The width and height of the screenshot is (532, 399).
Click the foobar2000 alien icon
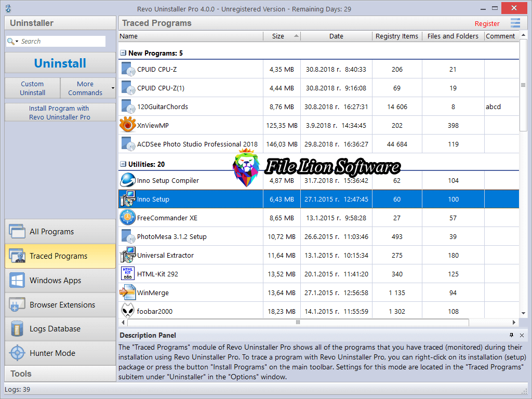point(128,311)
